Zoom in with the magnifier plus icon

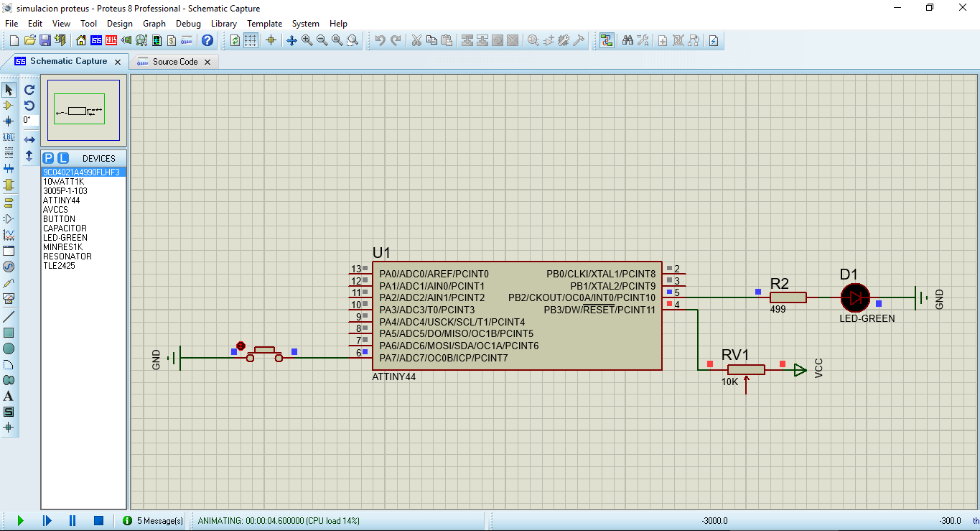(x=307, y=40)
